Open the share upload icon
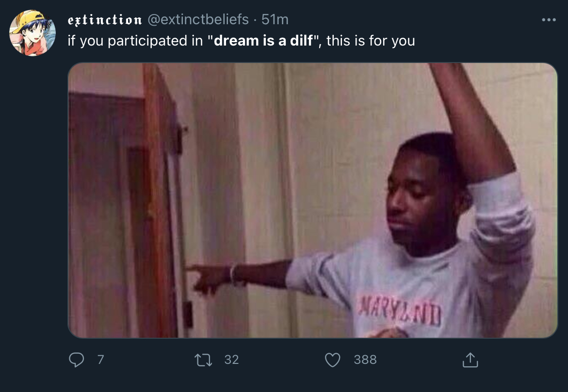 tap(470, 360)
